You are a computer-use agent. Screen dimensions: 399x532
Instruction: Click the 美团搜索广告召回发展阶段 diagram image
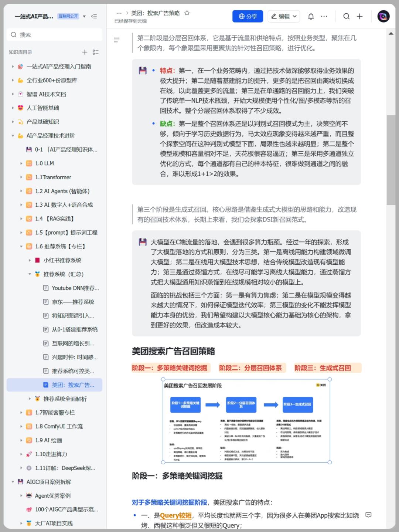click(246, 421)
